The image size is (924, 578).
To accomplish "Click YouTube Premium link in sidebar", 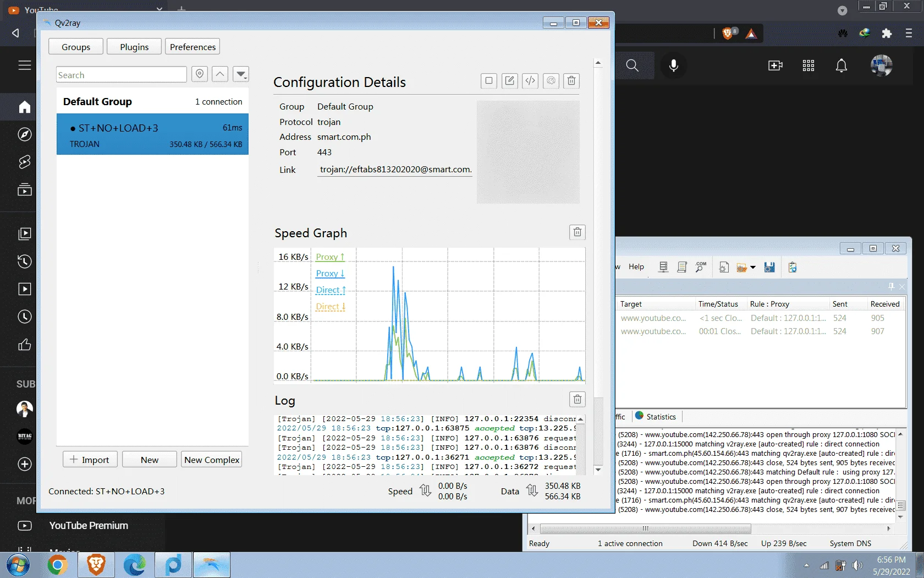I will pyautogui.click(x=89, y=526).
